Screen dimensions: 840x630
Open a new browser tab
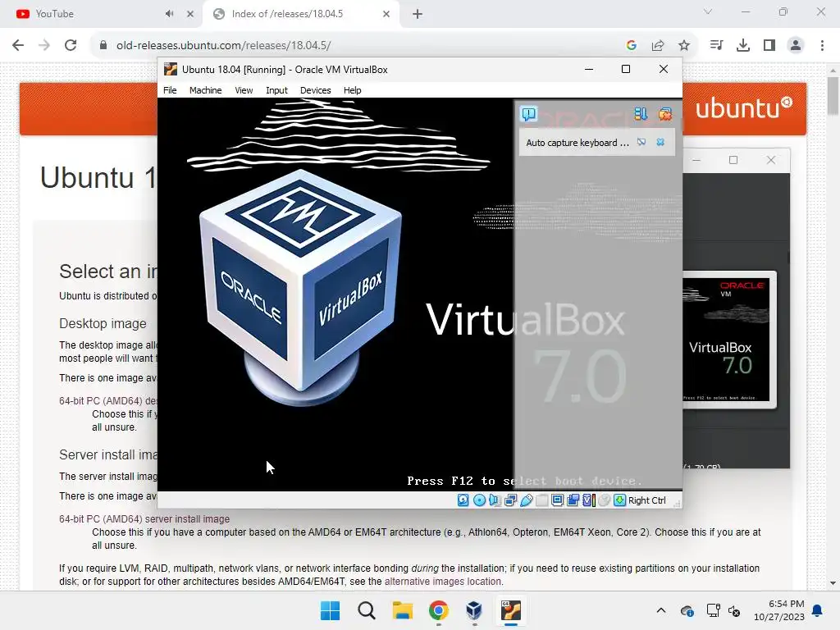pyautogui.click(x=418, y=14)
